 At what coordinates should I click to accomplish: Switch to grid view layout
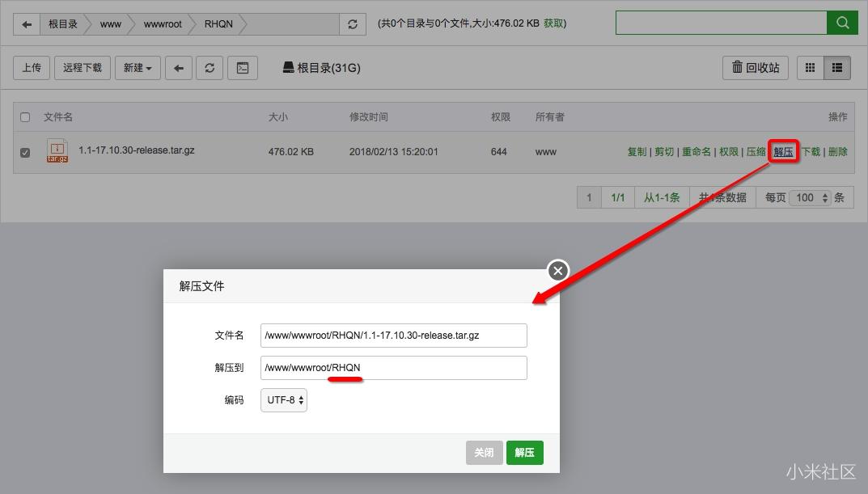tap(810, 68)
